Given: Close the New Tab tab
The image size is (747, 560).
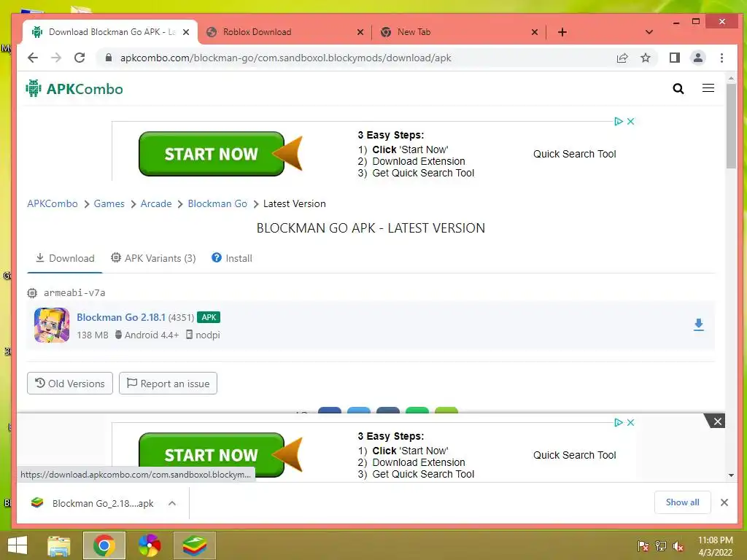Looking at the screenshot, I should point(535,32).
